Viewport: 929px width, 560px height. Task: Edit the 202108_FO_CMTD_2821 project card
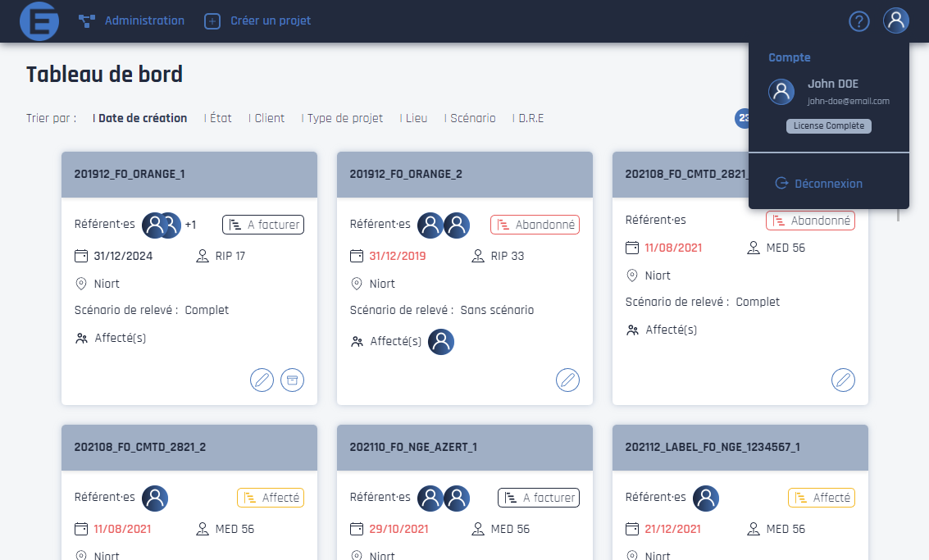(x=843, y=380)
